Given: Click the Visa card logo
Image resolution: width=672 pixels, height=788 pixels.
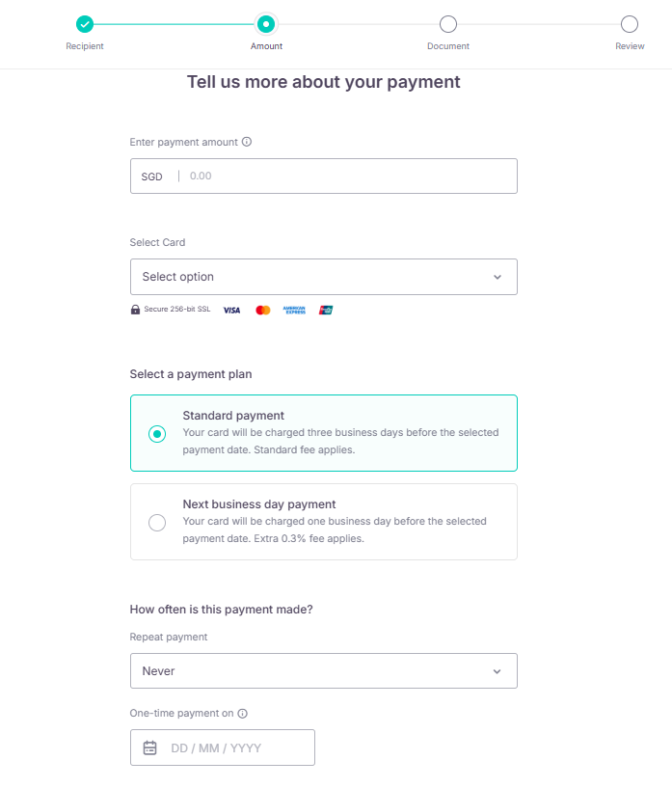Looking at the screenshot, I should [231, 310].
